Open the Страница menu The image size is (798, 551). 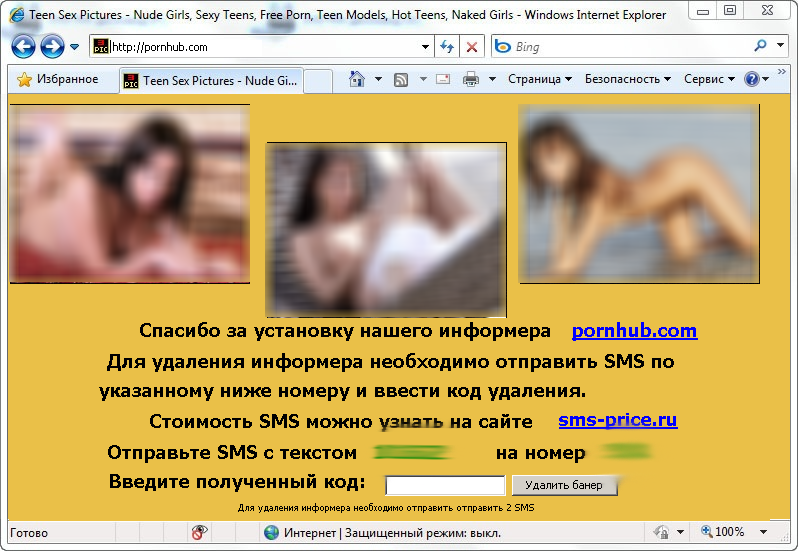coord(540,79)
